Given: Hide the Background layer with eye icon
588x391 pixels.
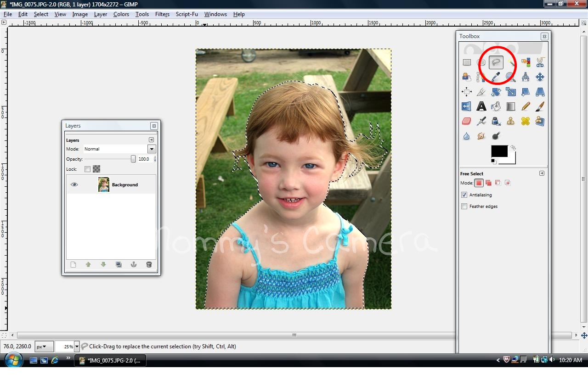Looking at the screenshot, I should (74, 184).
